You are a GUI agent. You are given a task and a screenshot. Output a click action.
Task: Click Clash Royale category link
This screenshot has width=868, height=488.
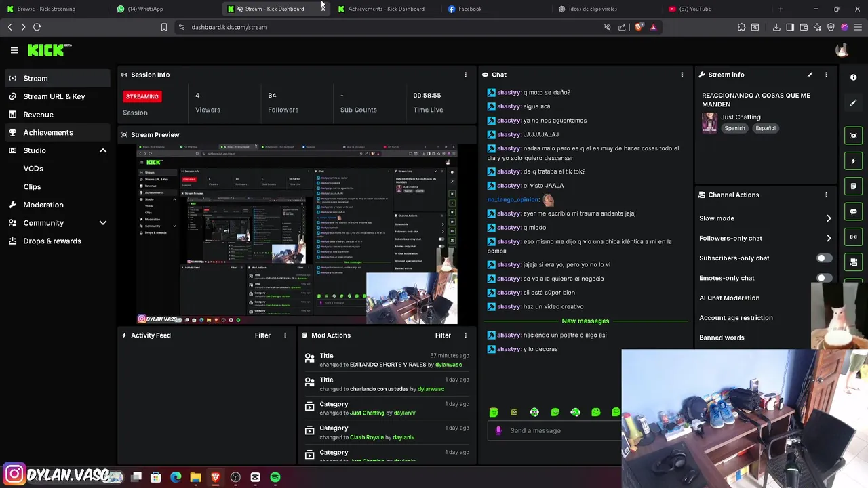pyautogui.click(x=367, y=437)
